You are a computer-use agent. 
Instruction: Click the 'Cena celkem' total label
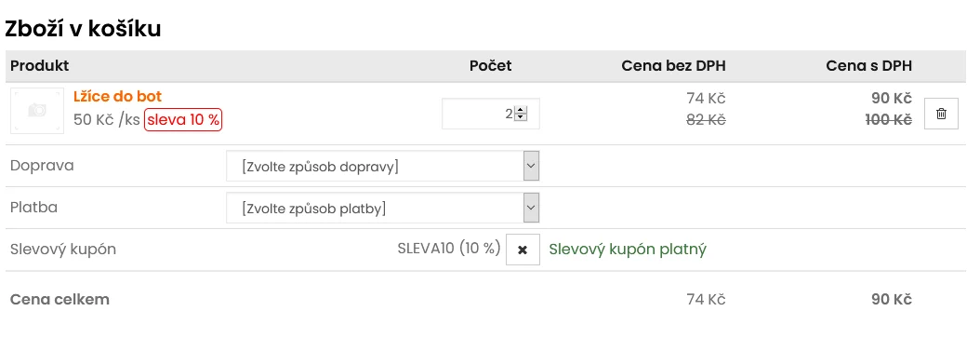(x=60, y=300)
